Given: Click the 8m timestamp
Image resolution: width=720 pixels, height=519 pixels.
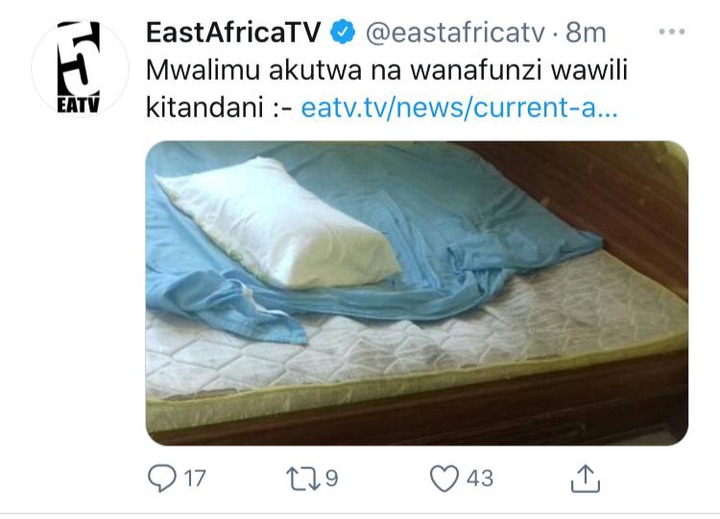Looking at the screenshot, I should click(585, 33).
